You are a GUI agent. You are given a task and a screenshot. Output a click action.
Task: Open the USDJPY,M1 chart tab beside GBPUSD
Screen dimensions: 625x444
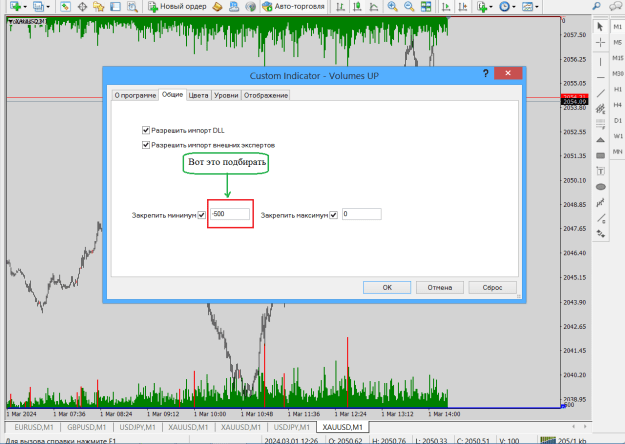click(x=138, y=427)
